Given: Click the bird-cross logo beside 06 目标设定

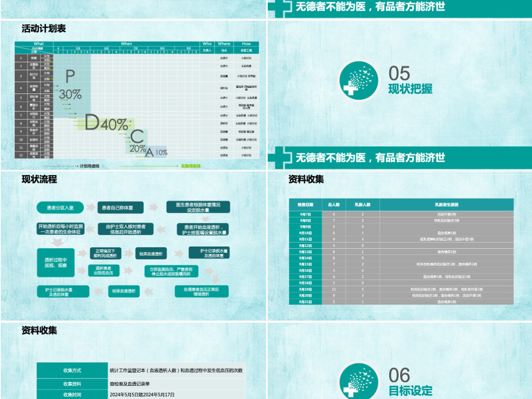Looking at the screenshot, I should pyautogui.click(x=360, y=382).
